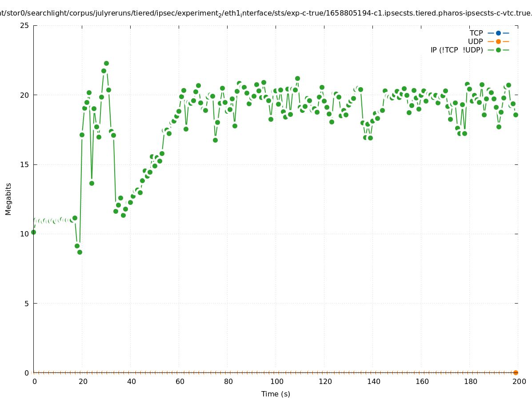Click the green IP legend marker
Screen dimensions: 532x400
pyautogui.click(x=498, y=50)
